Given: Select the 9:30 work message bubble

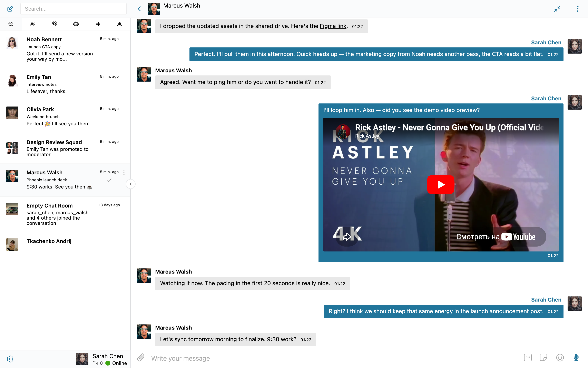Looking at the screenshot, I should pyautogui.click(x=235, y=339).
